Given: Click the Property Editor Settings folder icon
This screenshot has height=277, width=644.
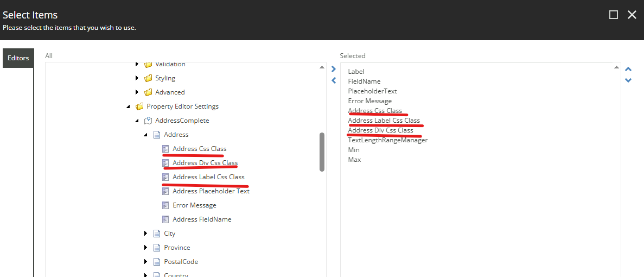Looking at the screenshot, I should click(139, 106).
